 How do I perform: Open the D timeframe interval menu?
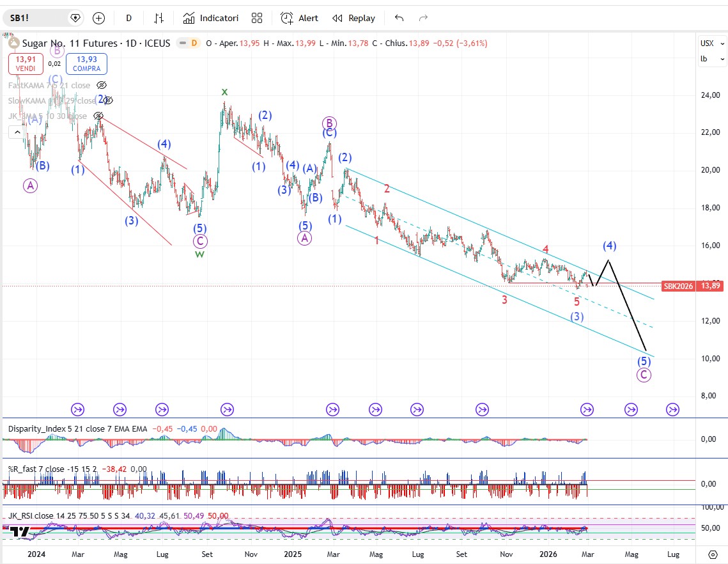(x=128, y=18)
